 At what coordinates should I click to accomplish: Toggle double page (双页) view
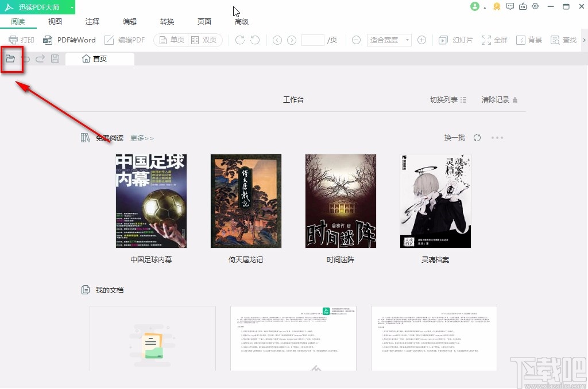[x=204, y=40]
